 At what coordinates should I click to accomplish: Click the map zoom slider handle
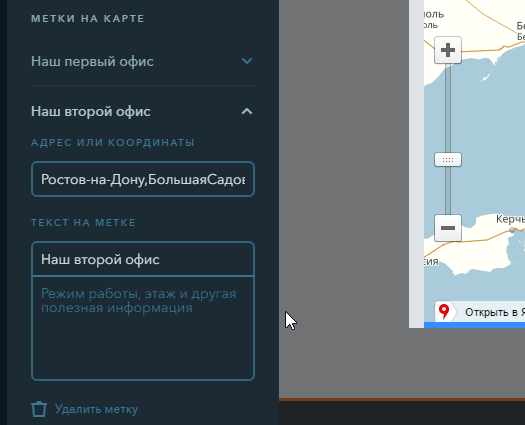click(448, 160)
